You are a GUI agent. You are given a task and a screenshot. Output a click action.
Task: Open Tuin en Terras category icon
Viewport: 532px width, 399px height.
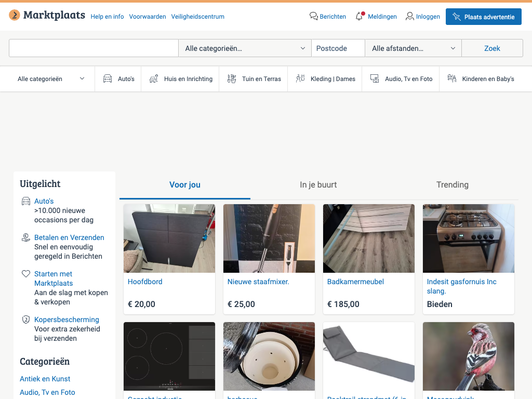(x=232, y=79)
